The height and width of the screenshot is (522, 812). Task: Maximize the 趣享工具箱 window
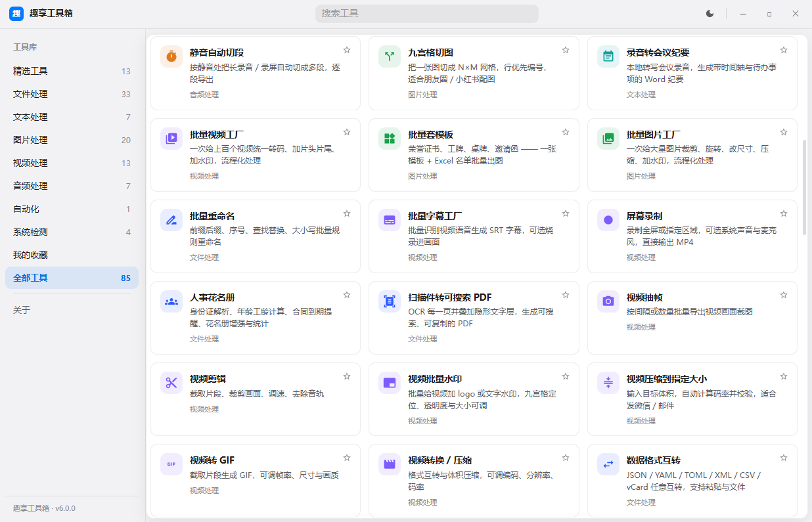click(769, 13)
